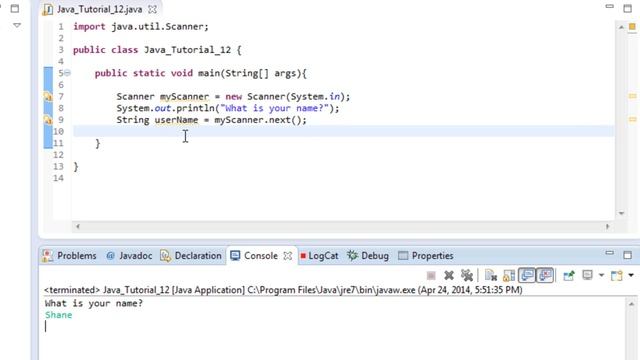The image size is (640, 360).
Task: Maximize the editor area
Action: click(x=628, y=8)
